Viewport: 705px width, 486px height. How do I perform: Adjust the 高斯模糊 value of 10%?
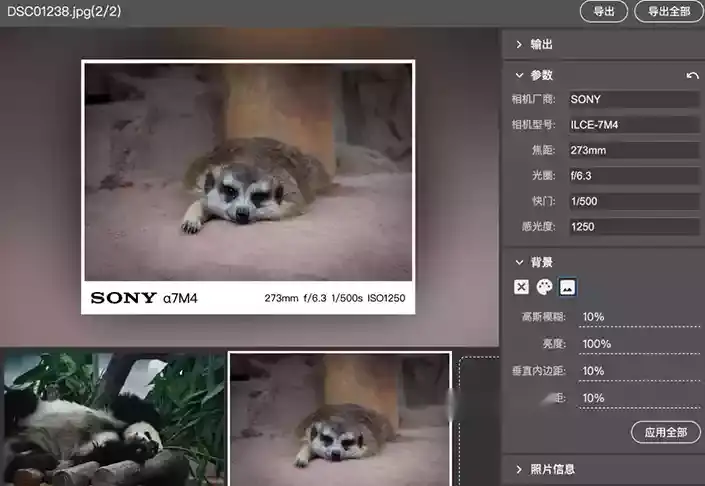(x=638, y=317)
